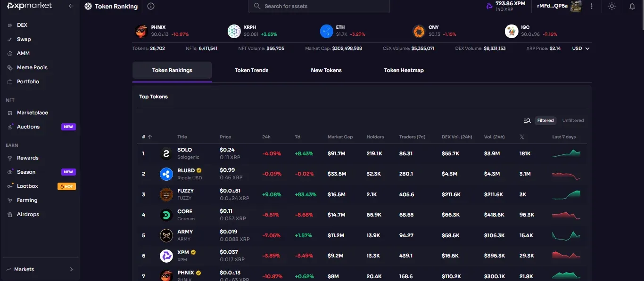
Task: Expand the Markets menu chevron
Action: coord(72,269)
